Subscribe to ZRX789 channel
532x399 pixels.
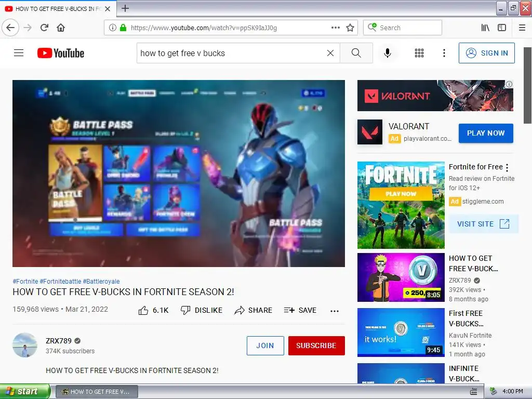pyautogui.click(x=316, y=345)
